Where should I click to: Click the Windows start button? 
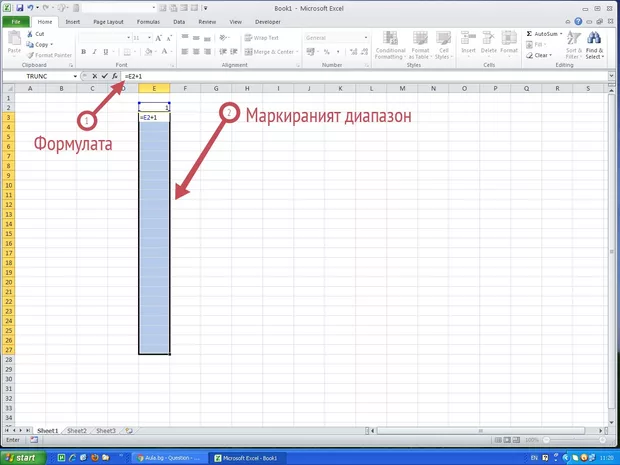pyautogui.click(x=23, y=458)
